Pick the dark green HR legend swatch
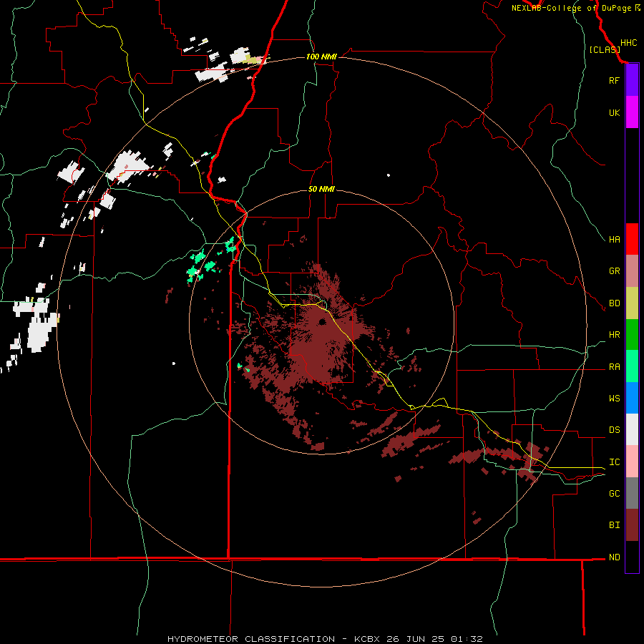Viewport: 644px width, 644px height. pyautogui.click(x=632, y=335)
